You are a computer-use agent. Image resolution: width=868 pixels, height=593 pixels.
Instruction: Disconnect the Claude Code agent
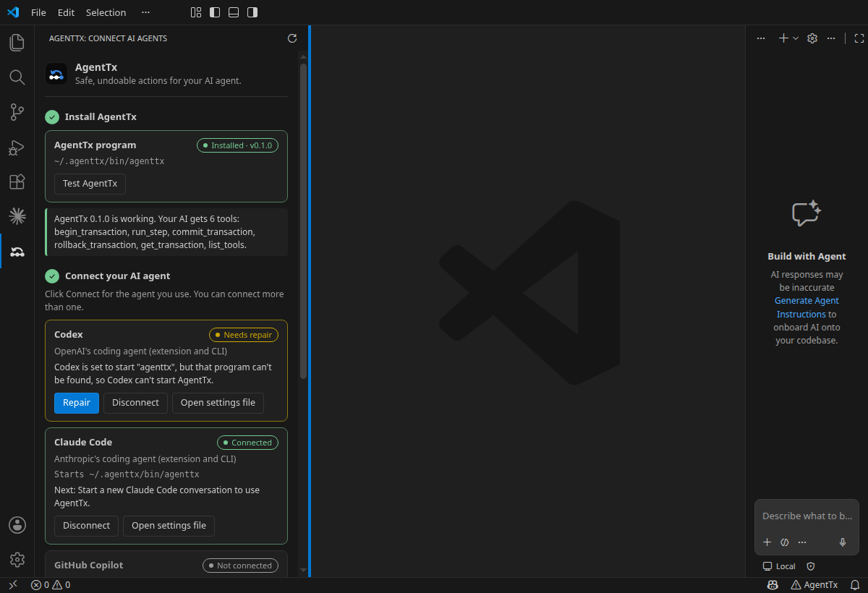tap(86, 526)
